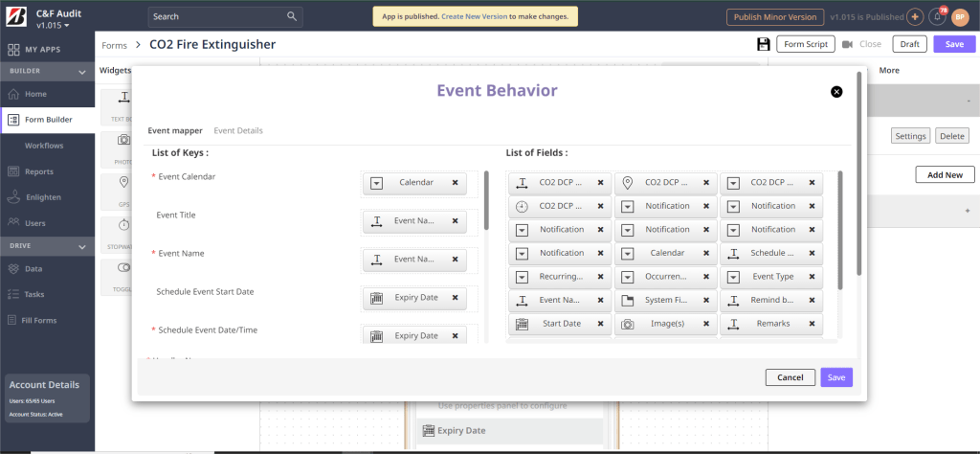Select the Event mapper tab
Image resolution: width=980 pixels, height=454 pixels.
[x=174, y=130]
